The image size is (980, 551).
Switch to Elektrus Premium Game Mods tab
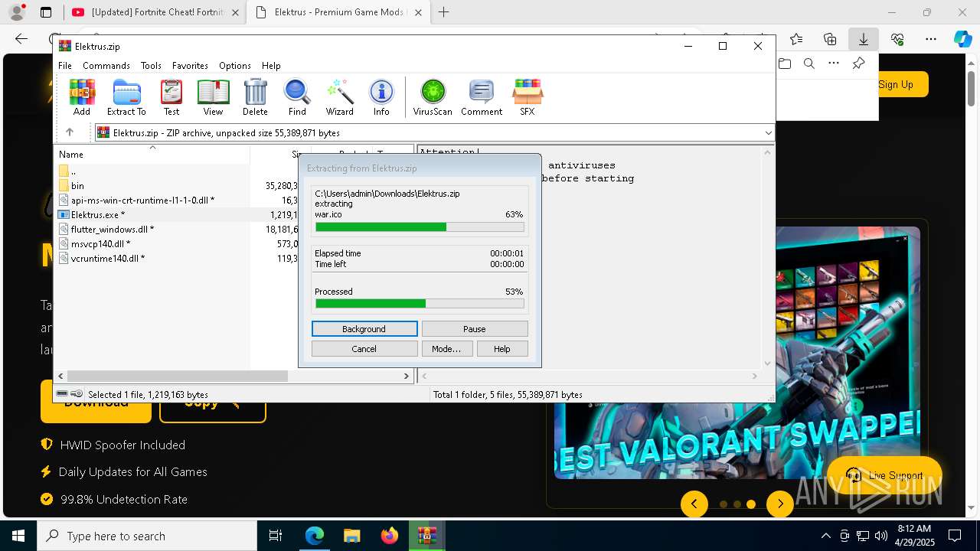click(337, 12)
